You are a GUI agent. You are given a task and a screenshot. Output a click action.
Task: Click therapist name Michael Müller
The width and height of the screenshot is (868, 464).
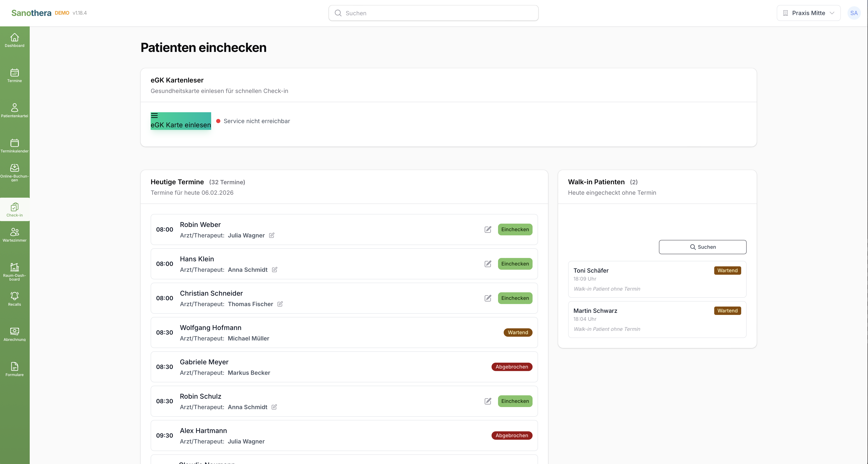(x=248, y=339)
